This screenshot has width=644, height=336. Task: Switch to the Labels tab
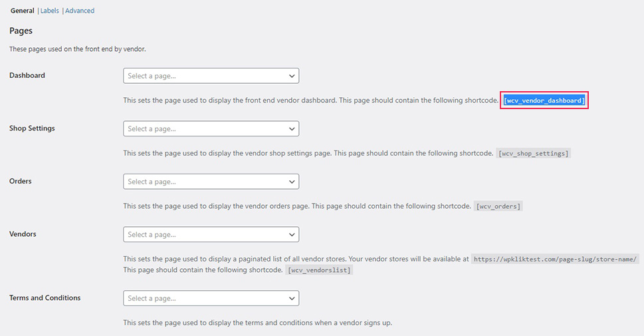coord(49,11)
